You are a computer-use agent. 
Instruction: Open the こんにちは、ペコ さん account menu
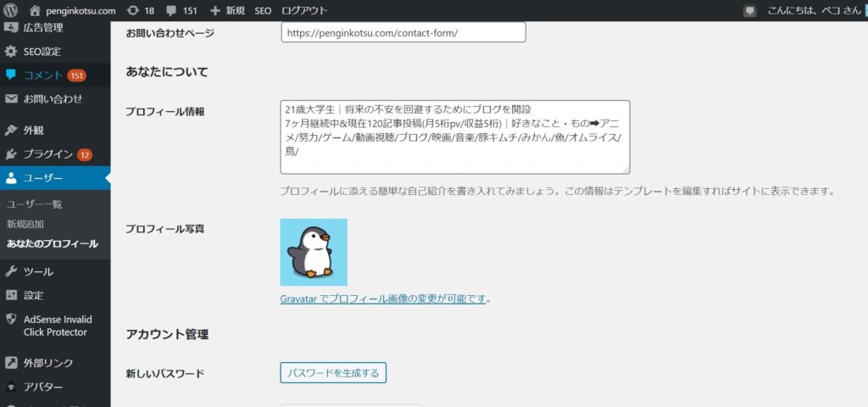(x=814, y=10)
